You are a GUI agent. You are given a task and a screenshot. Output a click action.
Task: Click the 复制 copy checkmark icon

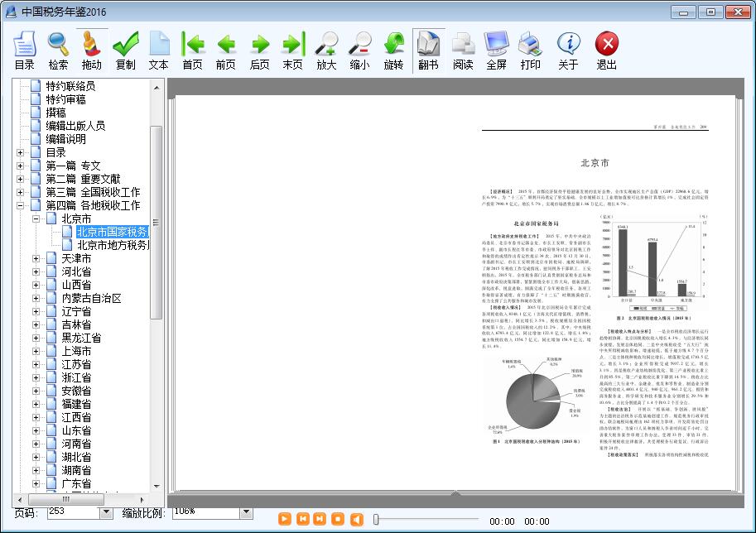125,50
